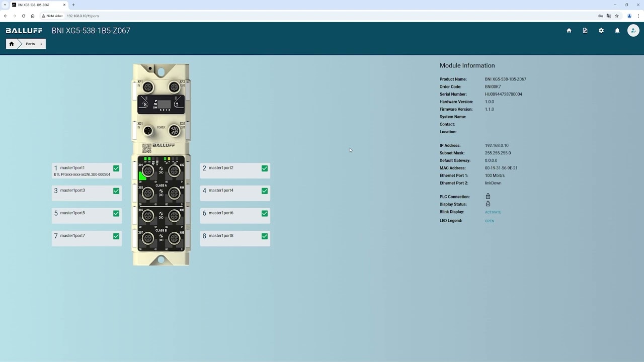Click Ethernet Port 1 value 100 Mbit/s
Viewport: 644px width, 362px height.
495,175
